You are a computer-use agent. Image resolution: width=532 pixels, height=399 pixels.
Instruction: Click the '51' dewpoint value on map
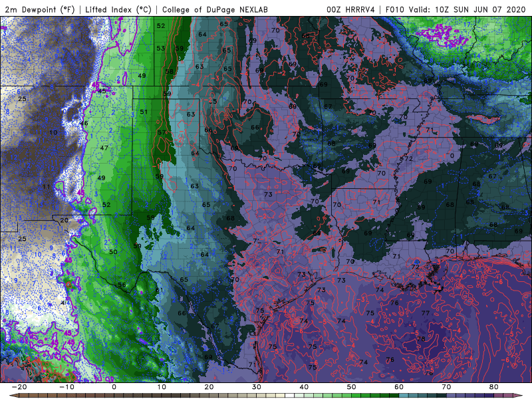[x=144, y=112]
